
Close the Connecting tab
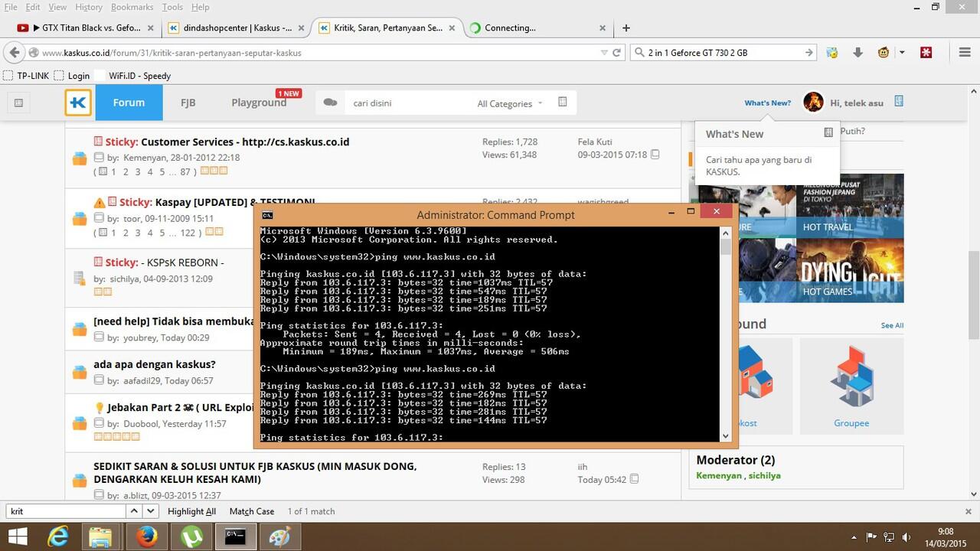point(603,28)
